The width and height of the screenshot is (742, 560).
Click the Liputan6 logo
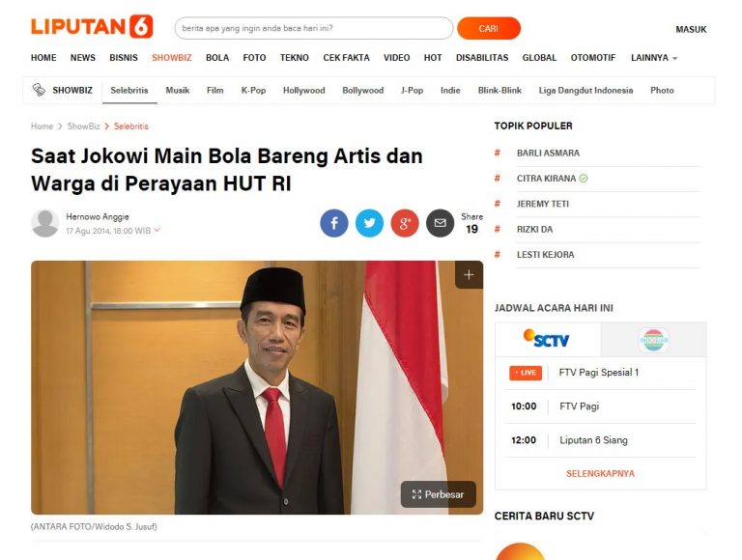92,26
